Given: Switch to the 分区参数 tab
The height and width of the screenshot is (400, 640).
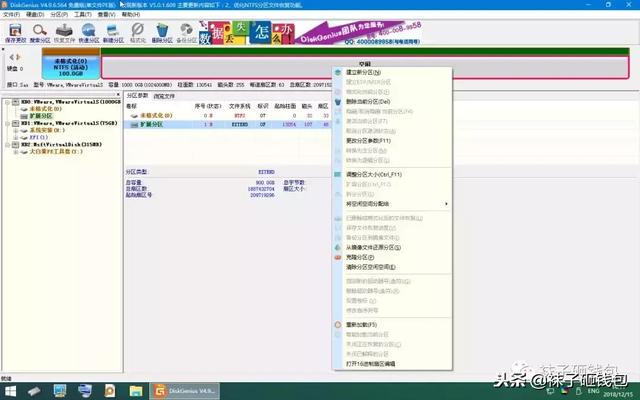Looking at the screenshot, I should [x=137, y=96].
